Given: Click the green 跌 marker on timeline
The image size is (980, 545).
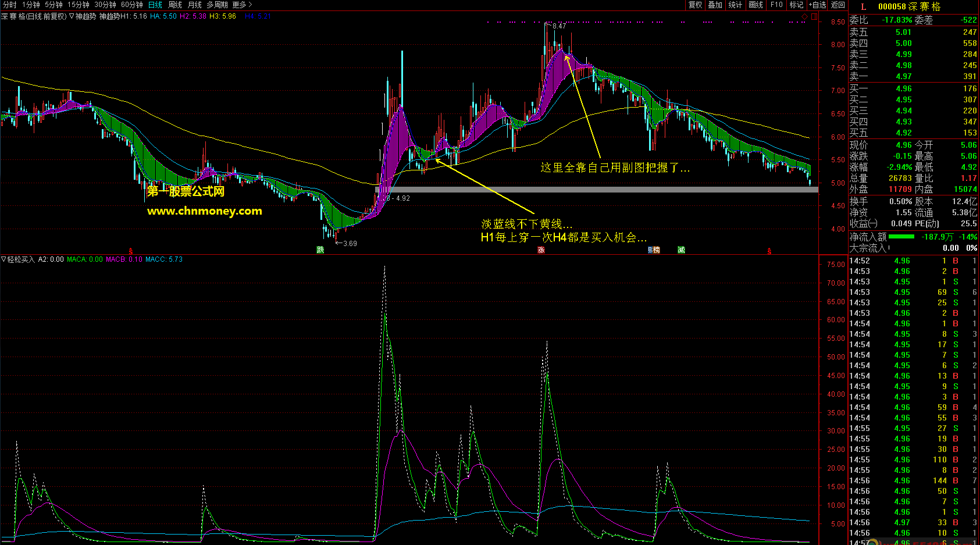Looking at the screenshot, I should coord(320,250).
